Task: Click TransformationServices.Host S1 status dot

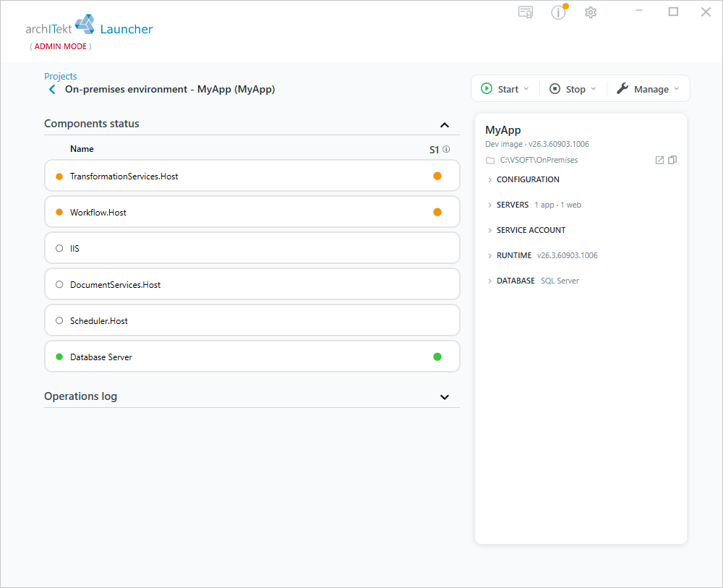Action: [437, 176]
